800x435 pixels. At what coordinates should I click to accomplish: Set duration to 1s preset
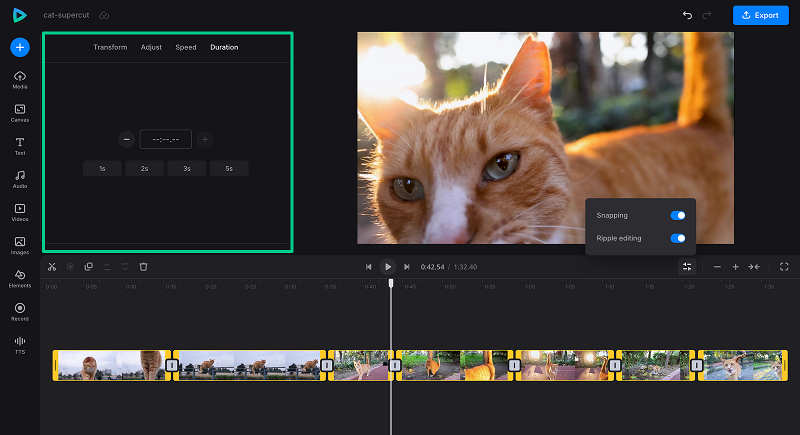102,169
